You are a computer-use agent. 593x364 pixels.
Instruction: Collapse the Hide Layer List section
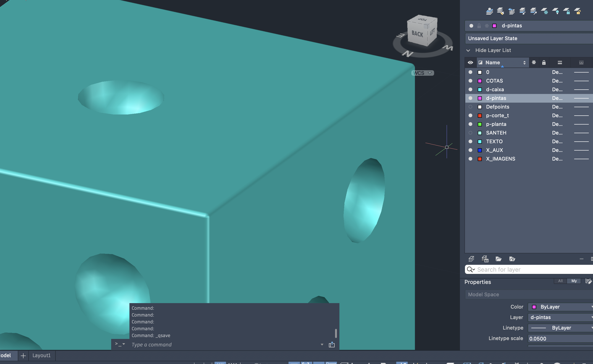(468, 50)
